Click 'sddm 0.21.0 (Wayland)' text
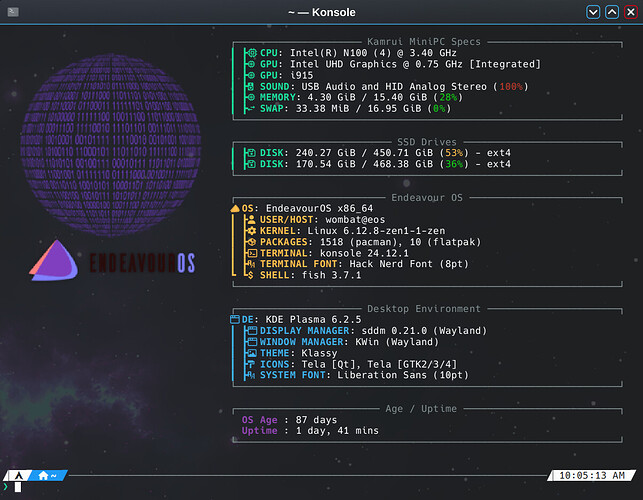Image resolution: width=643 pixels, height=500 pixels. click(424, 331)
